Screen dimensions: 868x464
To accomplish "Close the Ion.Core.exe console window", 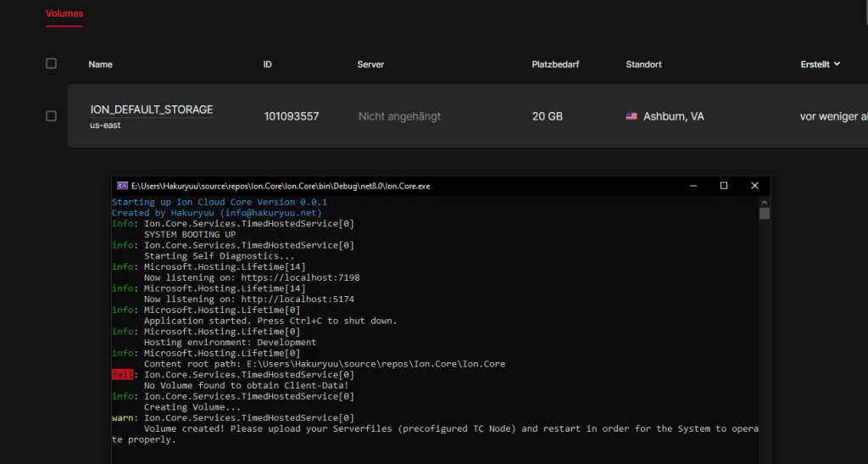I will (x=754, y=186).
